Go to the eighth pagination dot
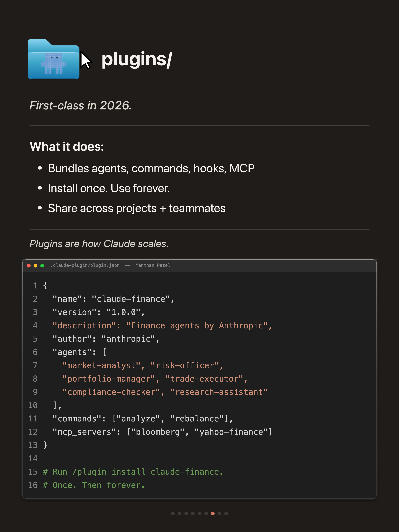 [x=219, y=513]
